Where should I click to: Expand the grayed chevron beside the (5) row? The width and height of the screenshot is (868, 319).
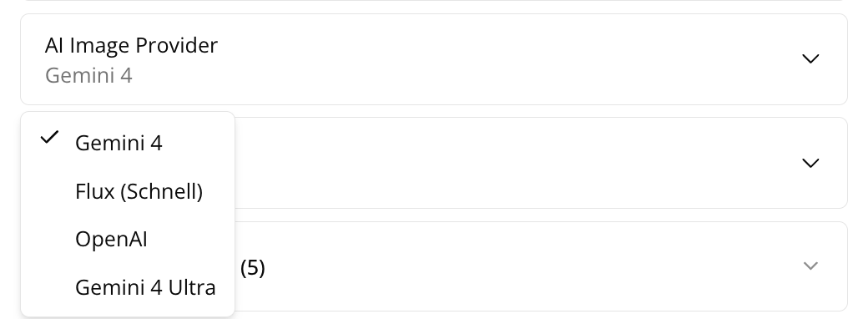(810, 266)
